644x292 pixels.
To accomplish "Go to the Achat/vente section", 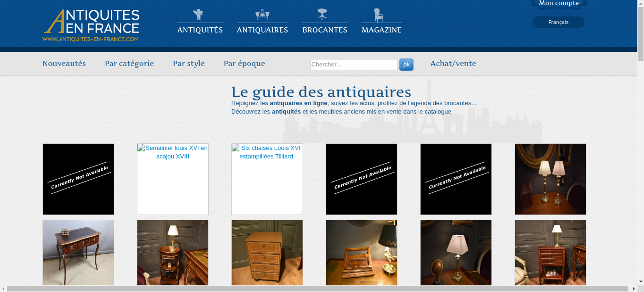I will point(453,63).
